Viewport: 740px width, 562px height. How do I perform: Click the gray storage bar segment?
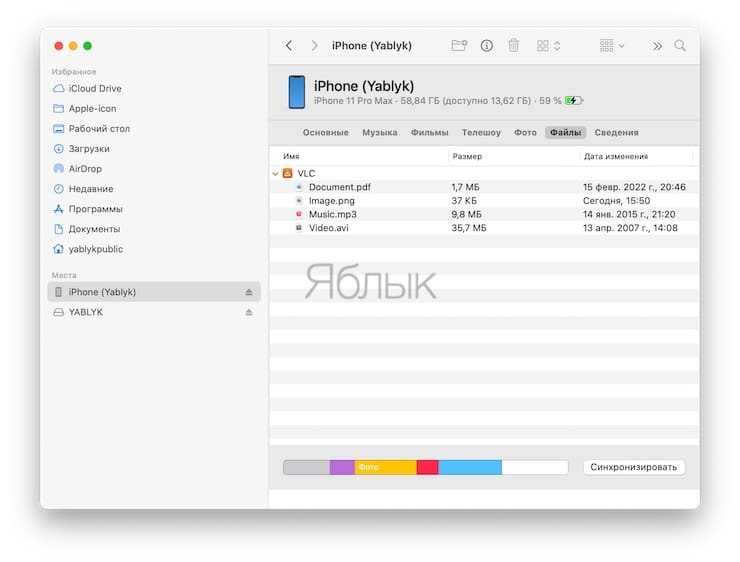click(306, 468)
